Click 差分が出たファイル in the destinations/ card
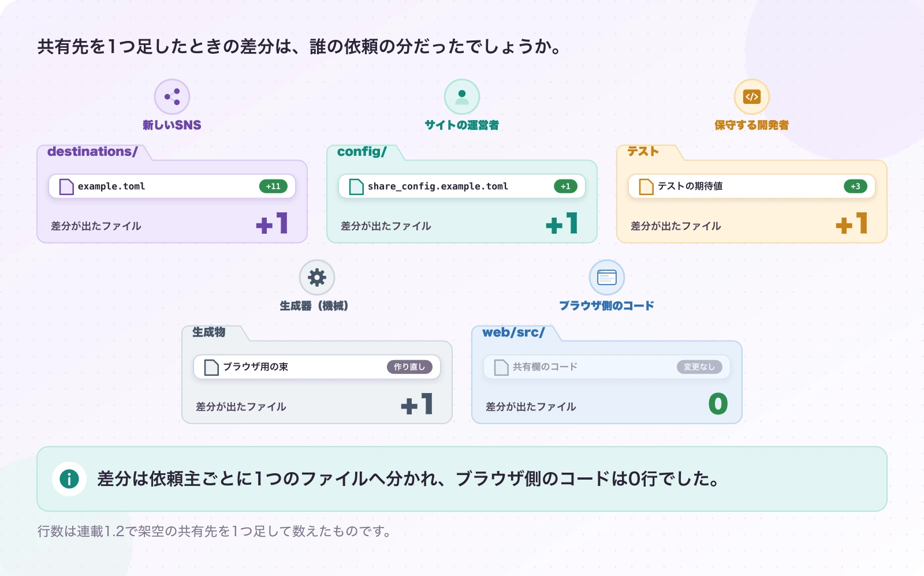924x576 pixels. [x=96, y=226]
